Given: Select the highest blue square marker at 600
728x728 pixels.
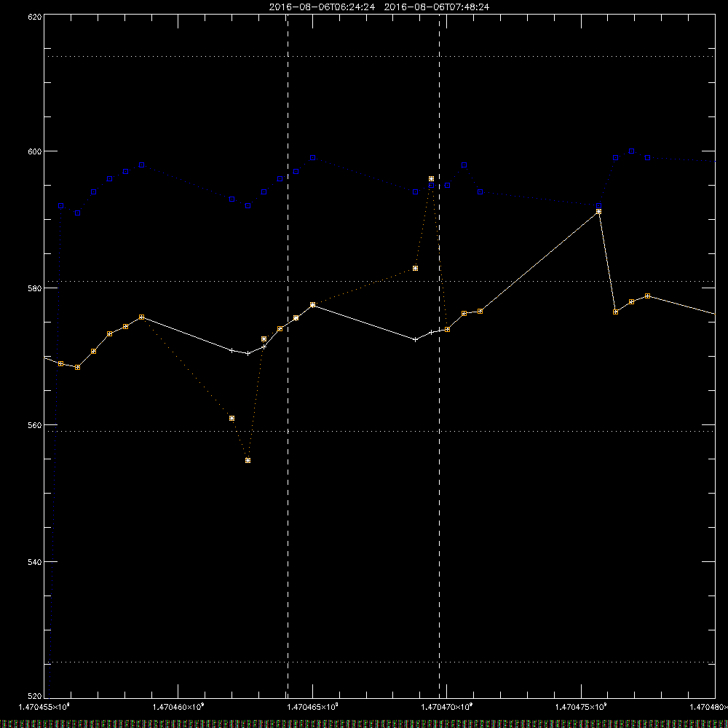Looking at the screenshot, I should [631, 151].
